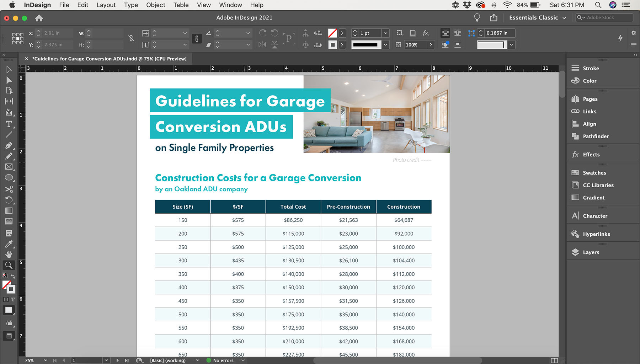Open the page number dropdown
Screen dimensions: 640x364
coord(106,360)
